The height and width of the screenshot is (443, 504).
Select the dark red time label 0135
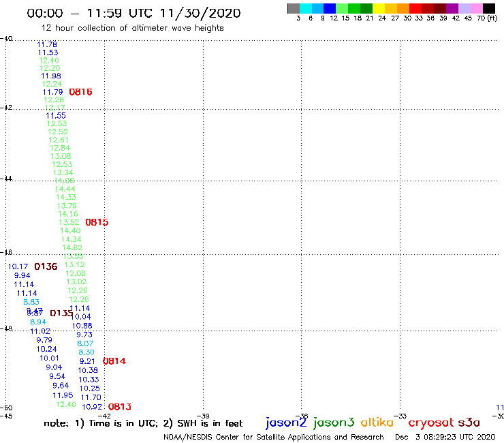[61, 314]
